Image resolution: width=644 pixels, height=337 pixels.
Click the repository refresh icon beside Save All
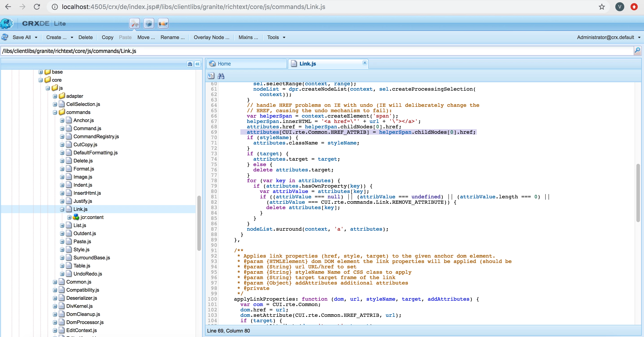point(5,37)
